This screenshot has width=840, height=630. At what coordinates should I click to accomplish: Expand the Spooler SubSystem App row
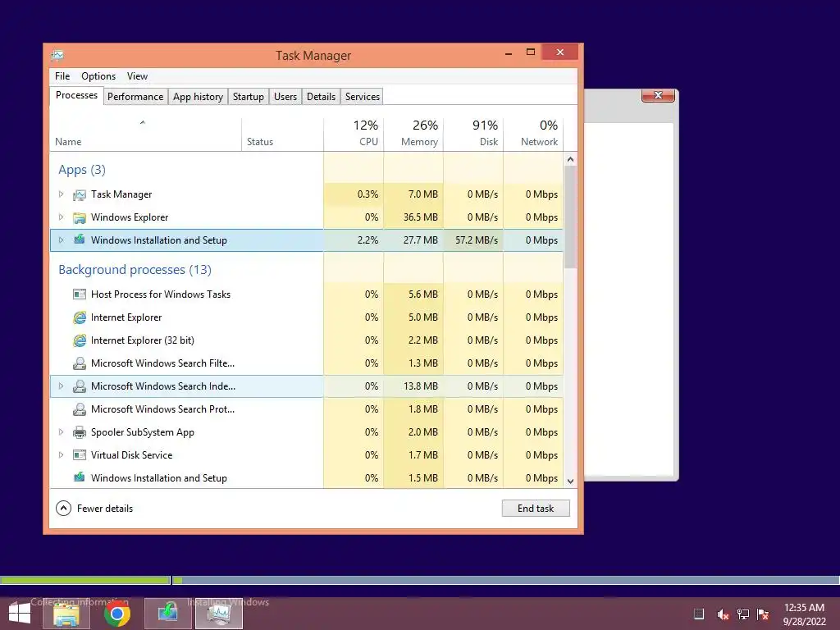(x=61, y=432)
